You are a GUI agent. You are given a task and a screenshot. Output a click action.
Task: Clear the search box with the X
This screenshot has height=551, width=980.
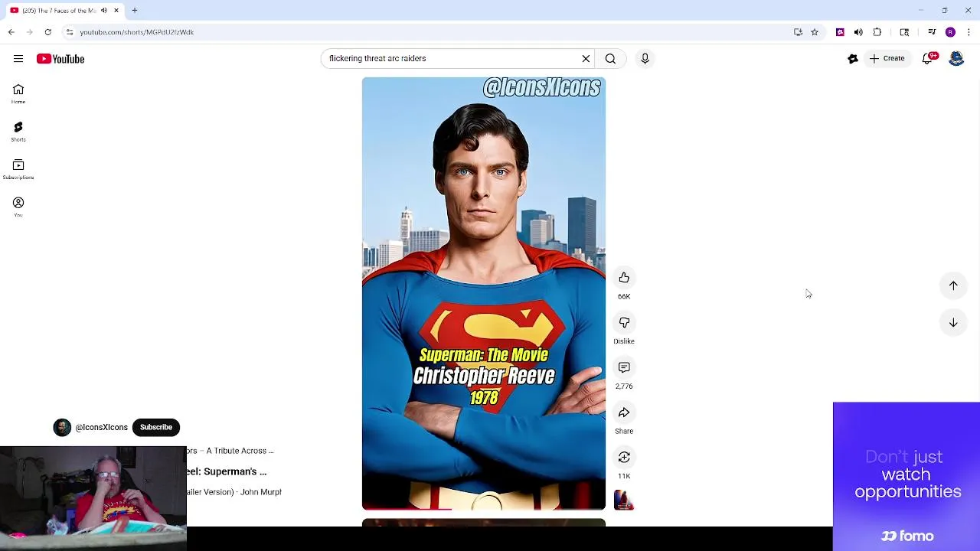coord(586,59)
